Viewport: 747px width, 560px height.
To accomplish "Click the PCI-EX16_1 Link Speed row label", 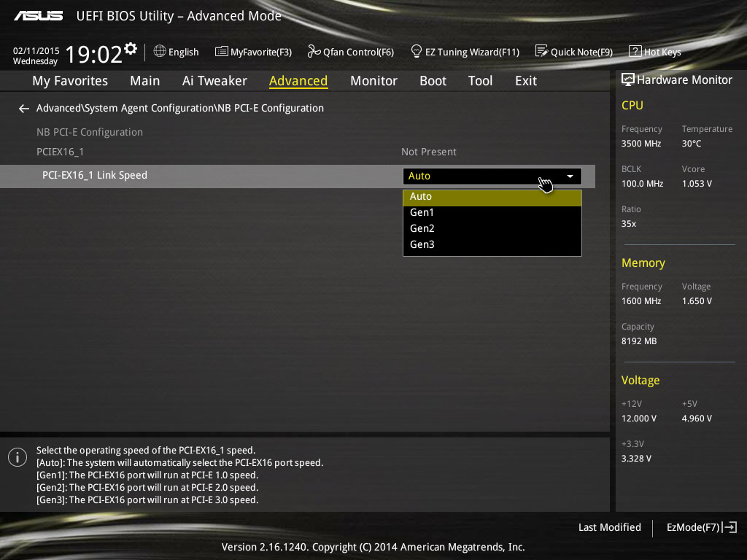I will click(x=95, y=175).
